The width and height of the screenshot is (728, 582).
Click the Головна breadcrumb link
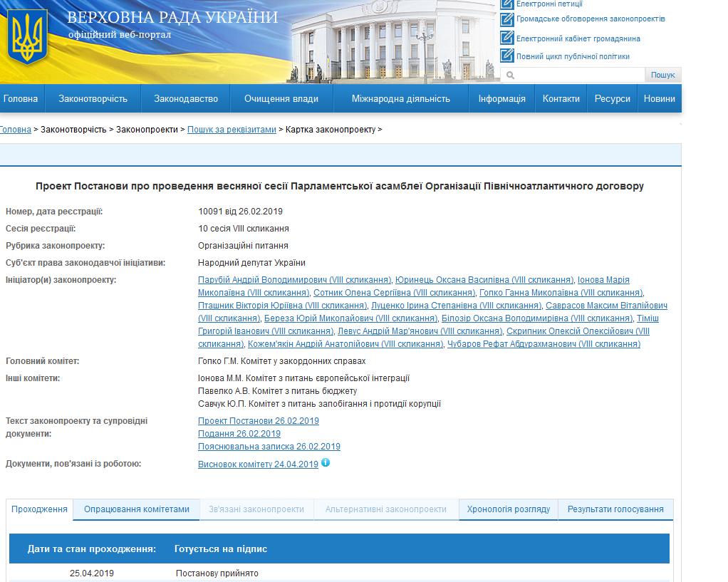tap(16, 130)
